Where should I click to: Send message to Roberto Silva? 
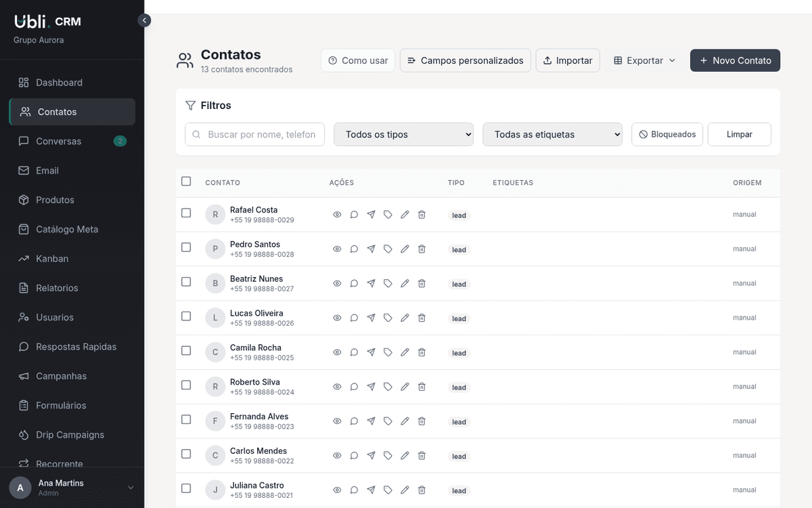point(371,387)
